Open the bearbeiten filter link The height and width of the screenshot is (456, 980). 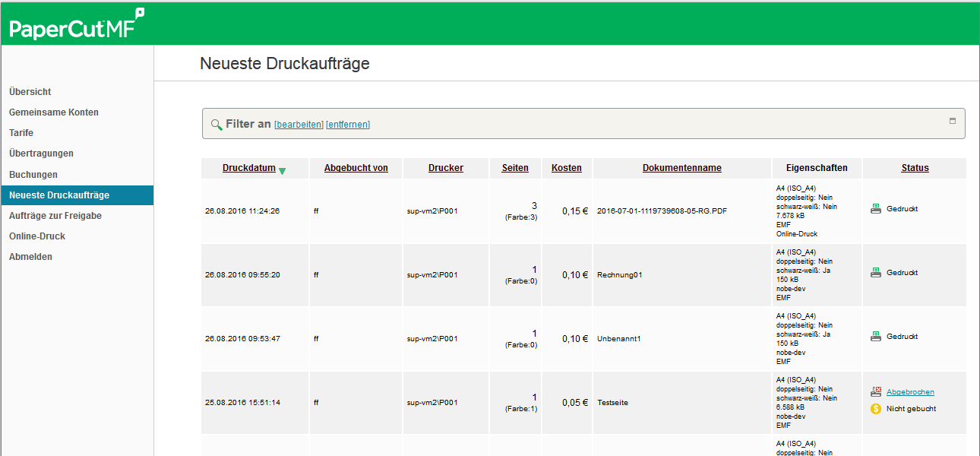click(299, 125)
